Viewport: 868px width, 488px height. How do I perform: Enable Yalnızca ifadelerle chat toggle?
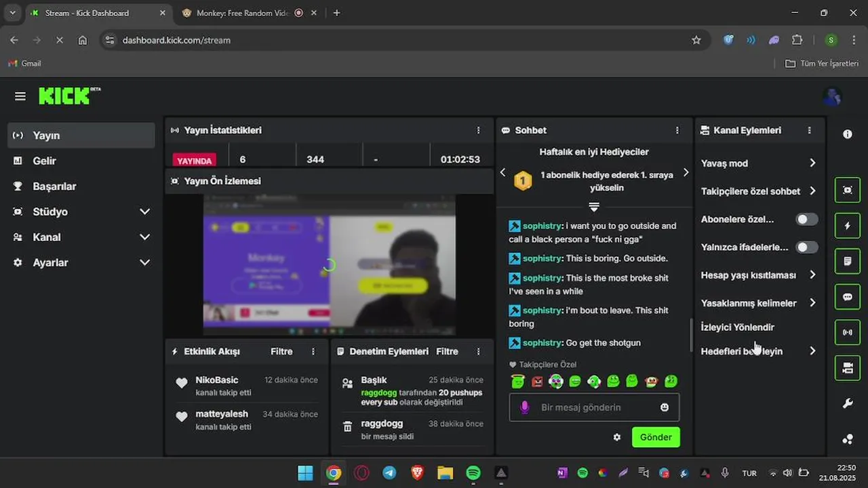[x=806, y=247]
